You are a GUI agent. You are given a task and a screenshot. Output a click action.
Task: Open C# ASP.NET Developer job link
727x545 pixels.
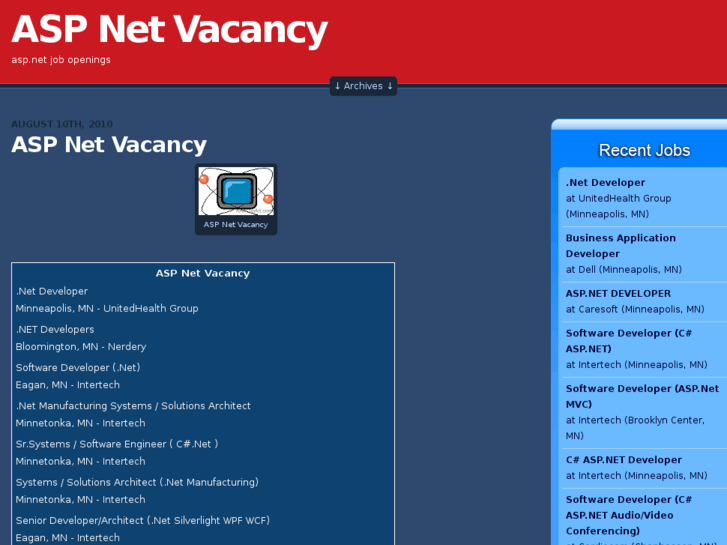pyautogui.click(x=624, y=460)
